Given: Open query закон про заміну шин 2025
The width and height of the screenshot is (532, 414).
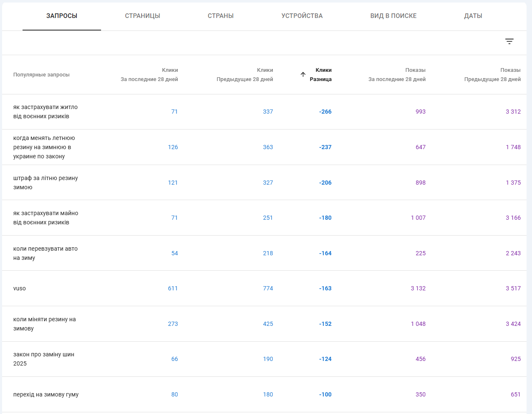Looking at the screenshot, I should 43,359.
